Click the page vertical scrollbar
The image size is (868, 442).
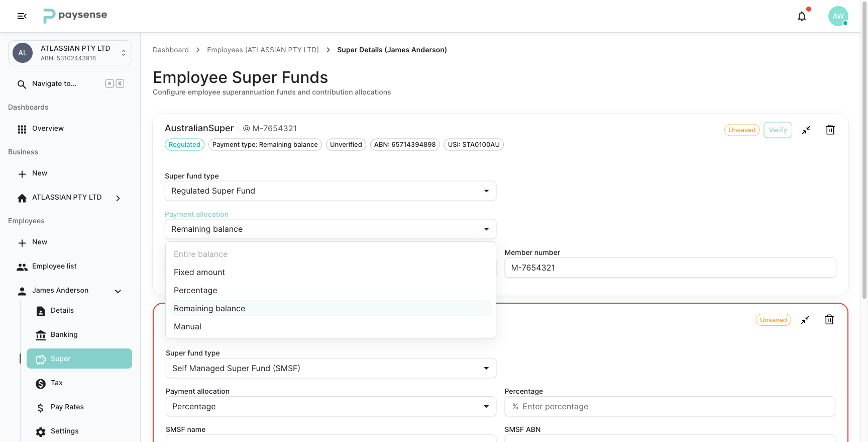click(x=864, y=151)
